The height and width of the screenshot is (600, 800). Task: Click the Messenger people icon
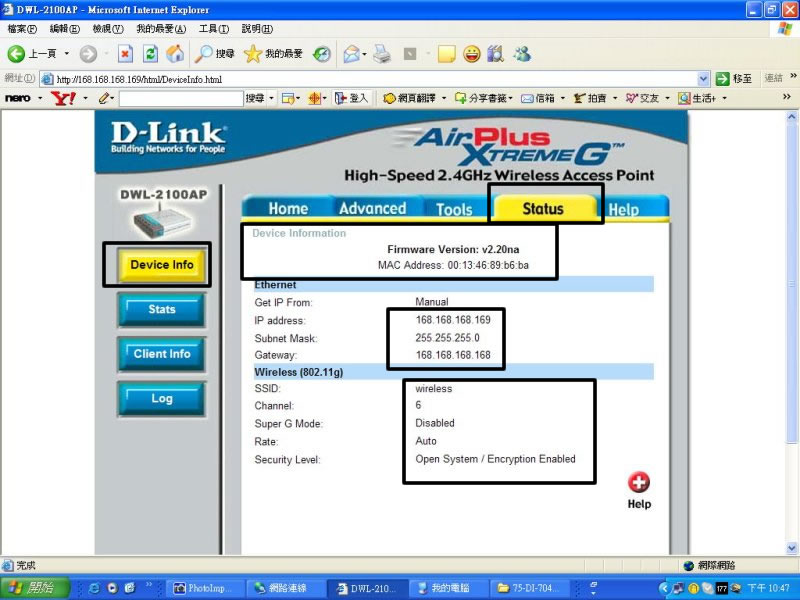tap(522, 54)
